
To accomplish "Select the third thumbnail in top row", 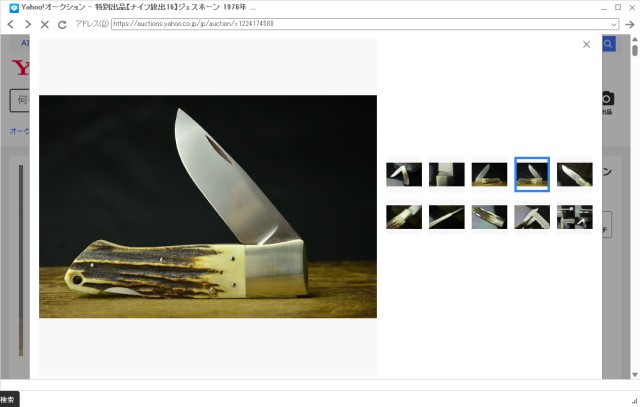I will point(489,174).
